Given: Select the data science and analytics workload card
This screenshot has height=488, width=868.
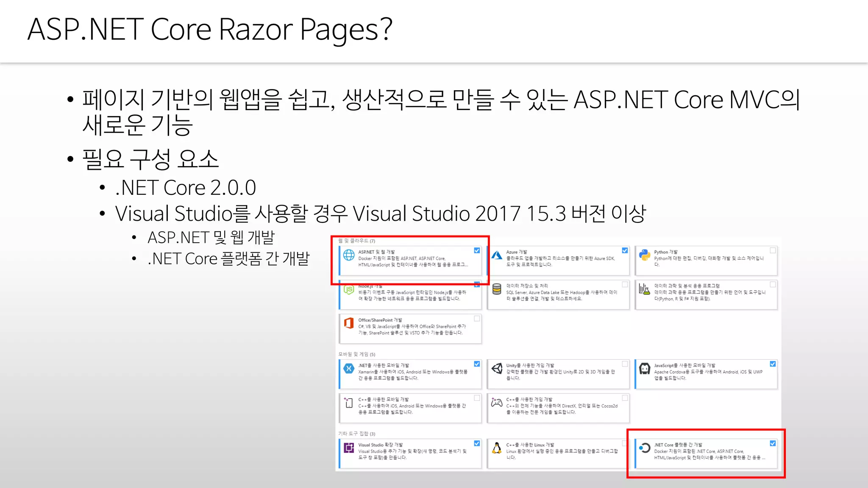Looking at the screenshot, I should click(x=706, y=294).
